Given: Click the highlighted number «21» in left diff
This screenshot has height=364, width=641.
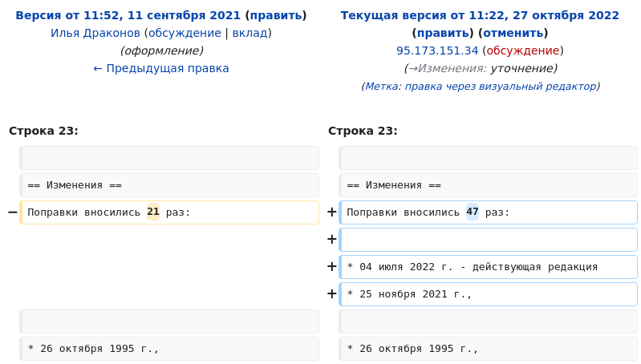Looking at the screenshot, I should [153, 212].
